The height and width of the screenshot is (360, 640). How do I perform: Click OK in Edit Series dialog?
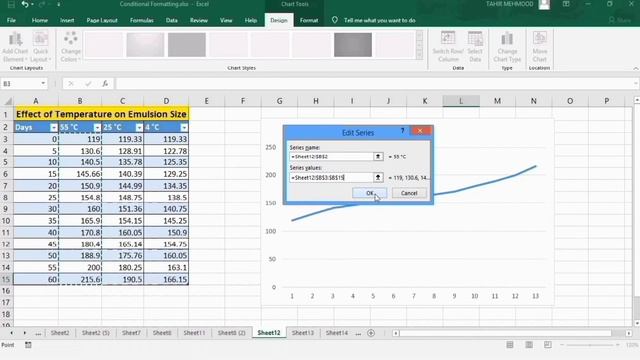pos(369,193)
